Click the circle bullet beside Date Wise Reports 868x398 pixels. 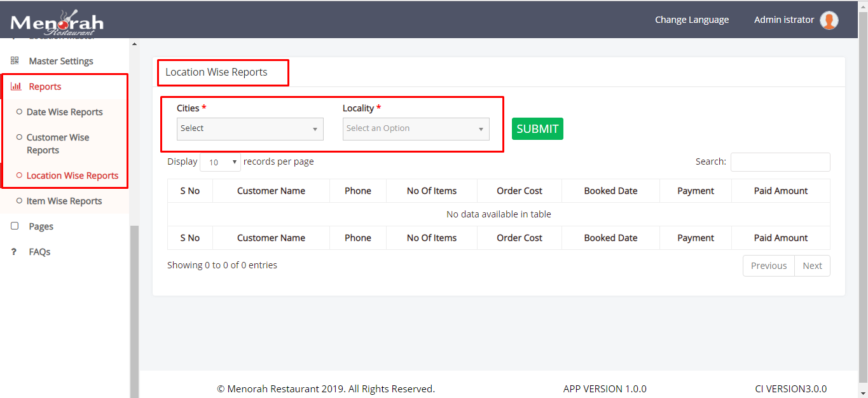pos(19,112)
